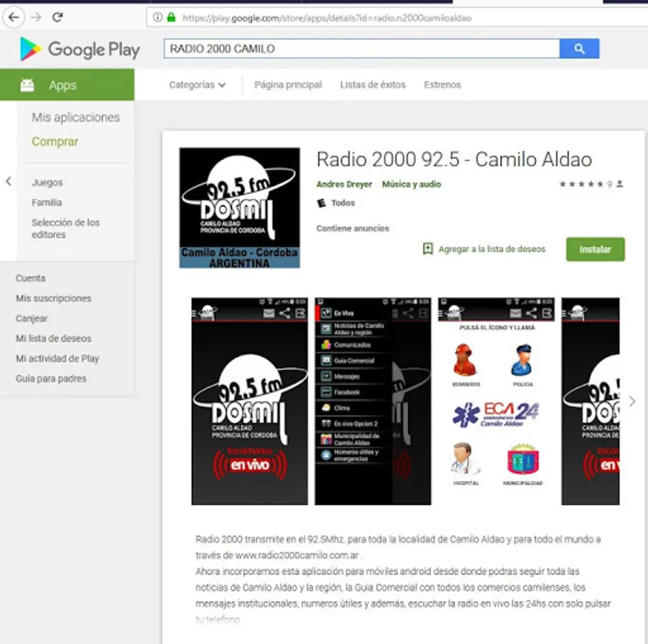Open Familia category link
Viewport: 648px width, 644px height.
pos(47,203)
